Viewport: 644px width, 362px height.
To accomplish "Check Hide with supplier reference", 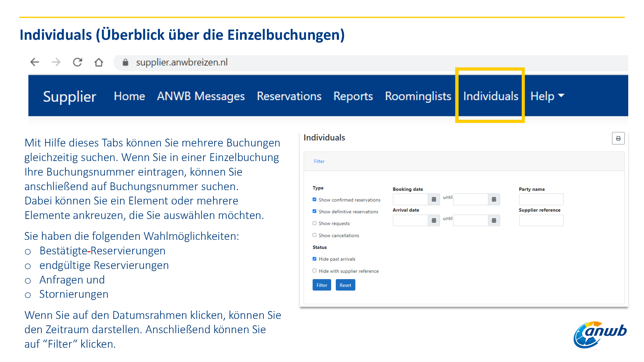I will click(314, 271).
